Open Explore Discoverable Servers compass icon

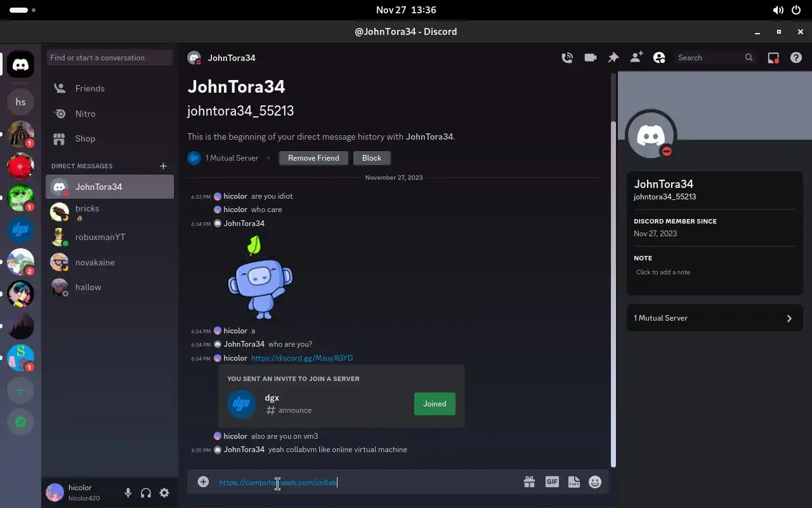click(21, 422)
